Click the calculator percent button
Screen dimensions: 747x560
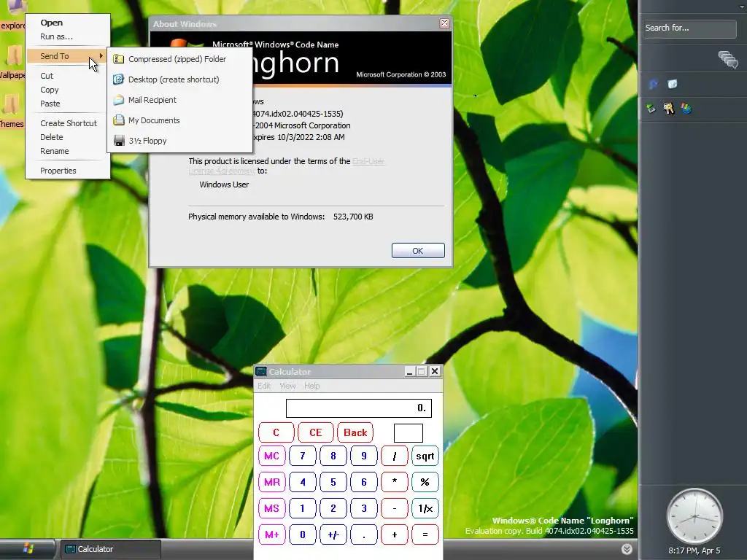click(x=425, y=482)
